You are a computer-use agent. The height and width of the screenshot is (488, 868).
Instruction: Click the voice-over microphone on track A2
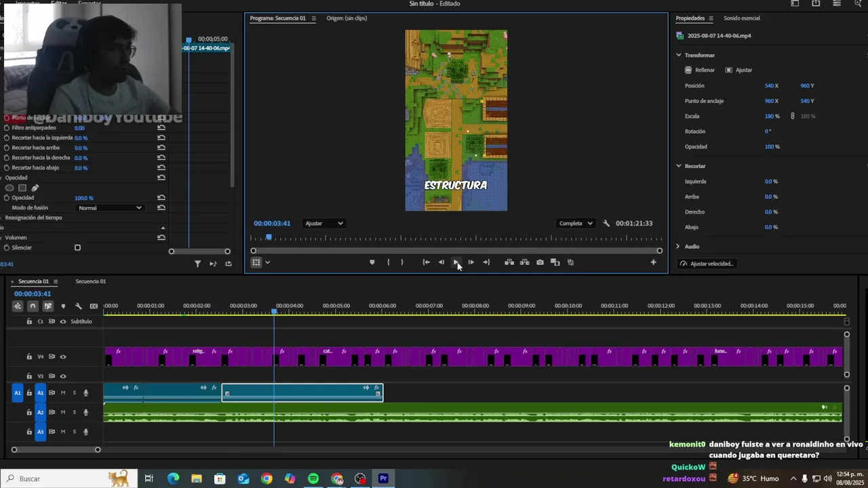85,412
